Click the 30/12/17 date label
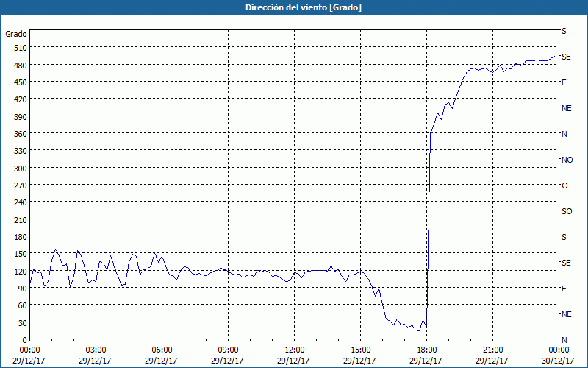The height and width of the screenshot is (368, 588). click(x=559, y=361)
